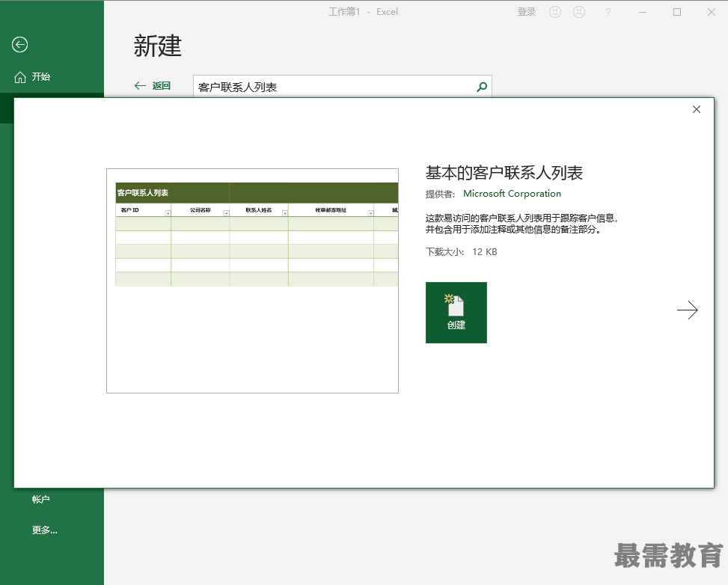
Task: Click the 公司名称 filter dropdown in preview
Action: pyautogui.click(x=227, y=213)
